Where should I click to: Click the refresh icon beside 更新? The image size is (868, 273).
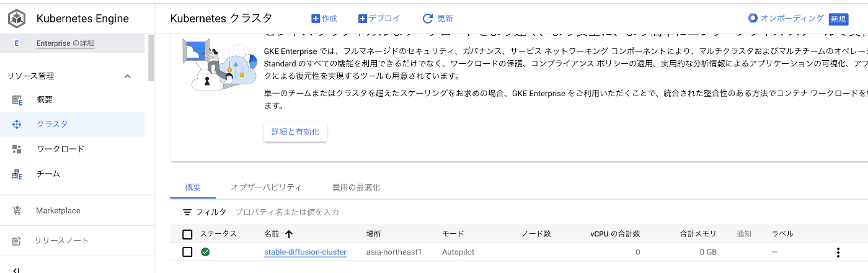pos(427,19)
